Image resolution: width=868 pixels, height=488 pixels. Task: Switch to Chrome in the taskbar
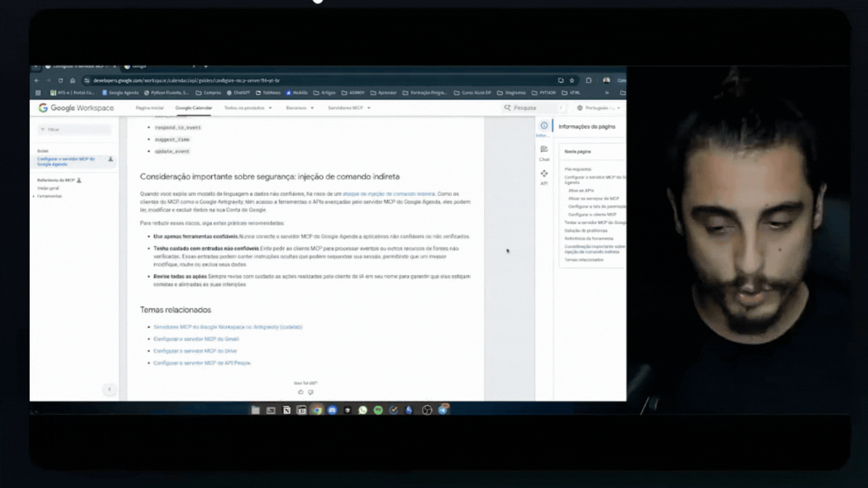tap(317, 410)
